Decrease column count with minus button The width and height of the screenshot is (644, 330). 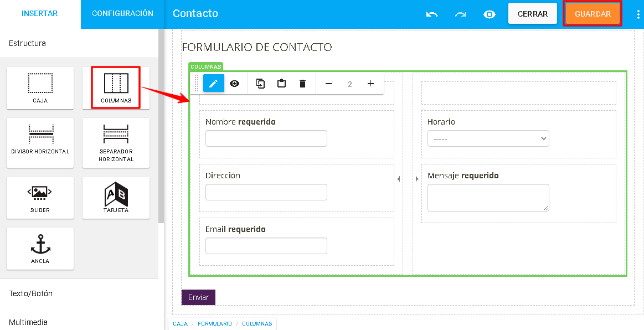click(x=328, y=84)
